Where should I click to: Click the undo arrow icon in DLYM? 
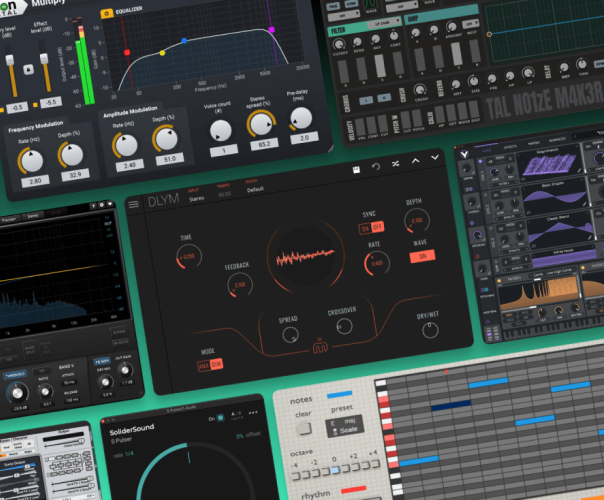[375, 166]
